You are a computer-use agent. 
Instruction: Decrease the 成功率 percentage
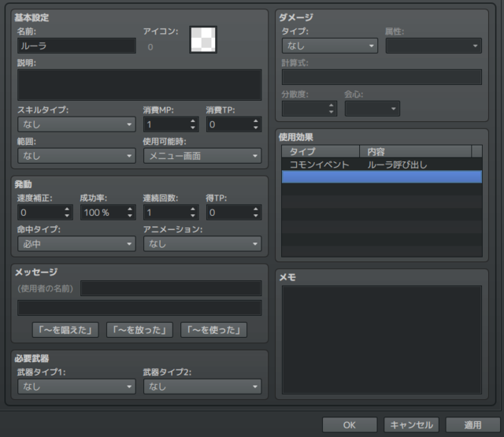click(130, 216)
